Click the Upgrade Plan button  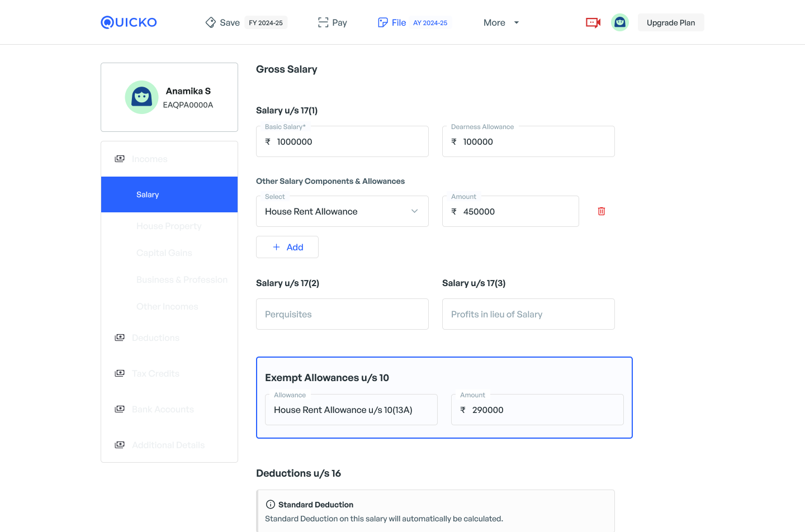[x=671, y=22]
